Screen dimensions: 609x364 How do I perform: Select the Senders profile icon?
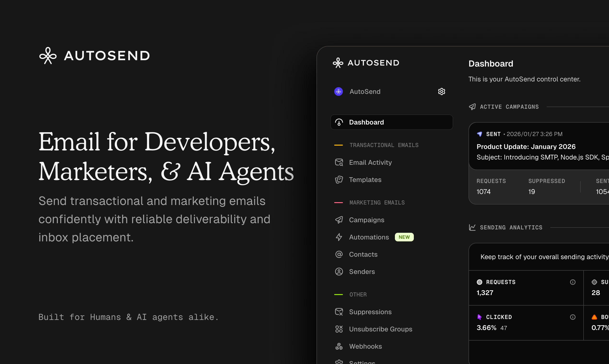pos(339,272)
